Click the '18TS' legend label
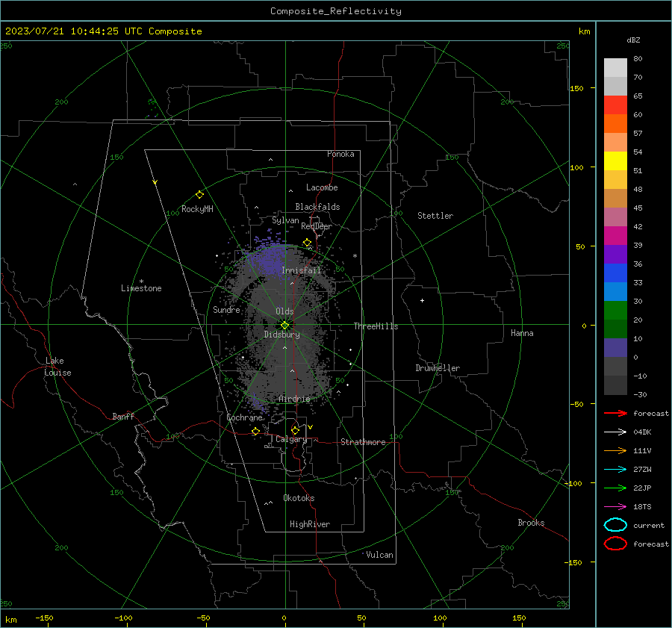The height and width of the screenshot is (628, 672). point(642,507)
